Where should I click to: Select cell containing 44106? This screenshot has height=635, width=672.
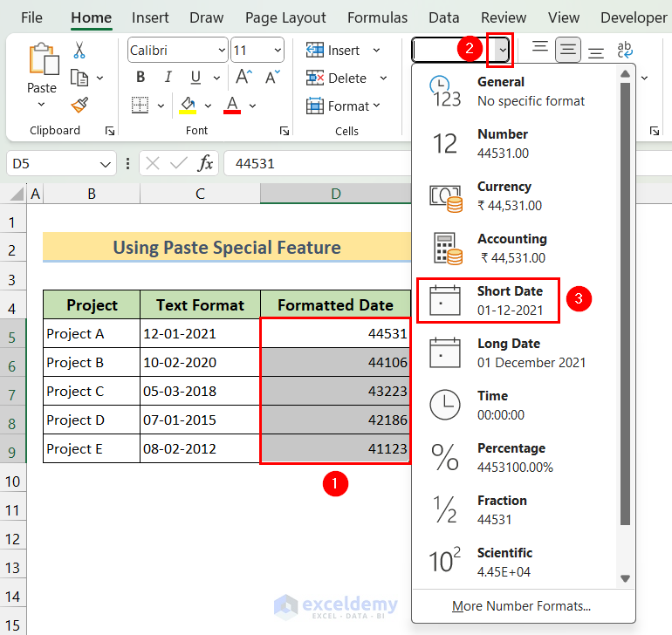pos(335,363)
